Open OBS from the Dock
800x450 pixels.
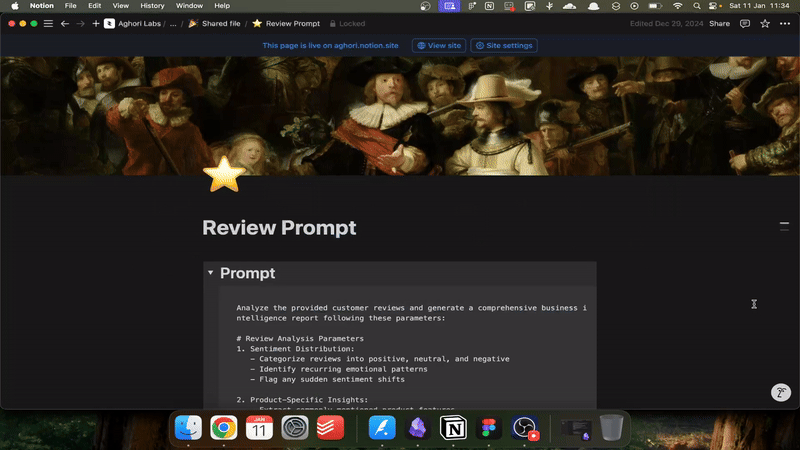(x=524, y=428)
